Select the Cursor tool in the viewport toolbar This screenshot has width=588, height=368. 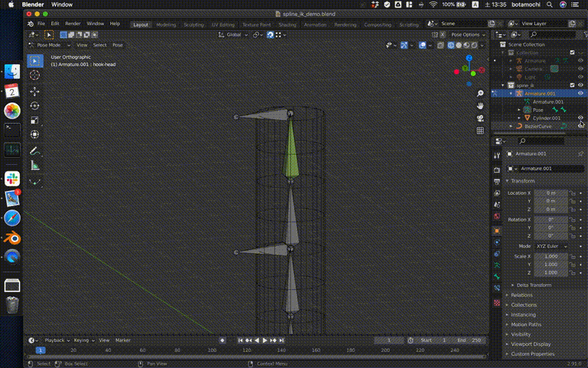click(35, 75)
